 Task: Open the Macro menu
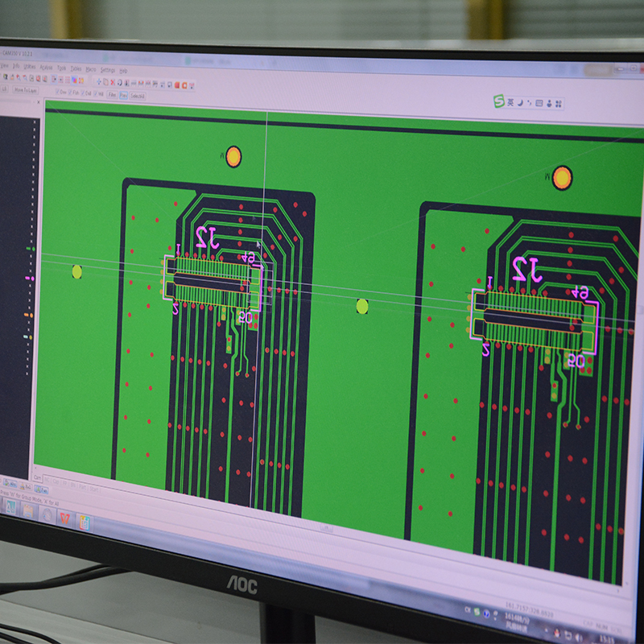coord(91,69)
